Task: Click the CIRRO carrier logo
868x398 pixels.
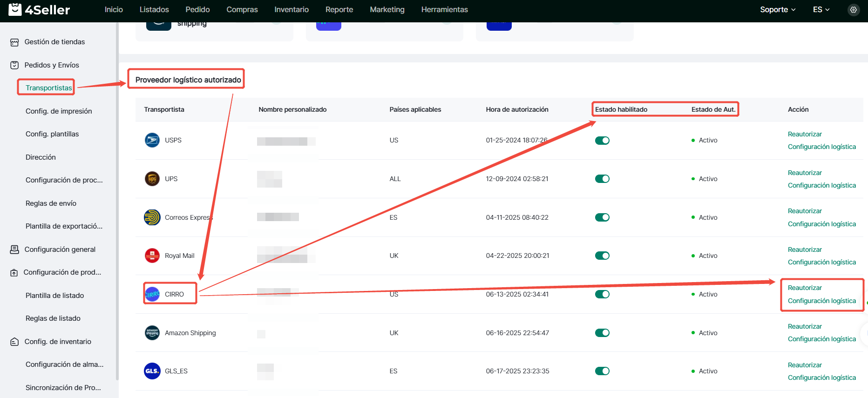Action: click(152, 294)
